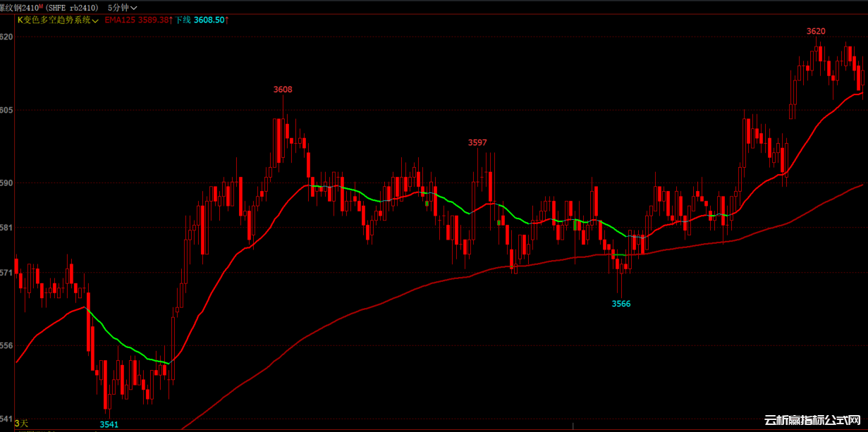The height and width of the screenshot is (432, 868).
Task: Click the 590 price axis label
Action: [6, 183]
